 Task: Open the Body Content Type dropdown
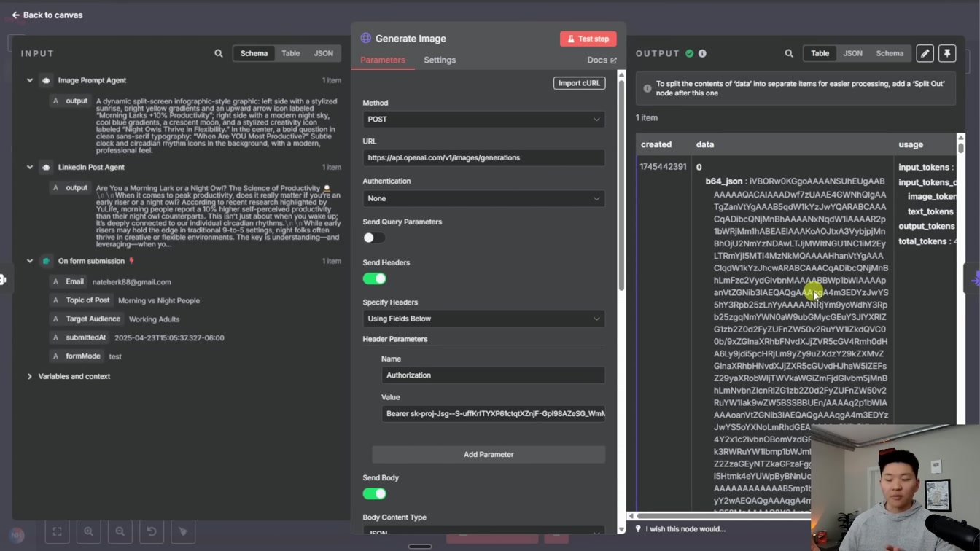click(484, 533)
